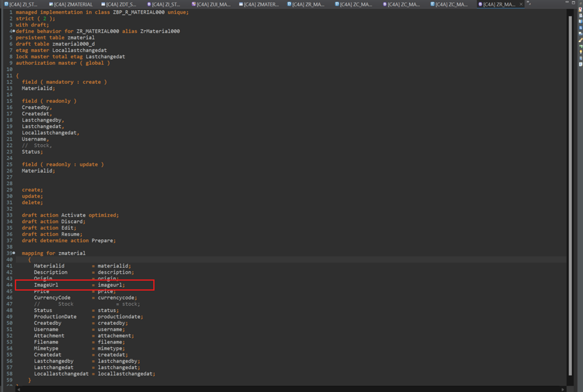Collapse the mapping block at line 39
This screenshot has height=392, width=583.
(14, 253)
